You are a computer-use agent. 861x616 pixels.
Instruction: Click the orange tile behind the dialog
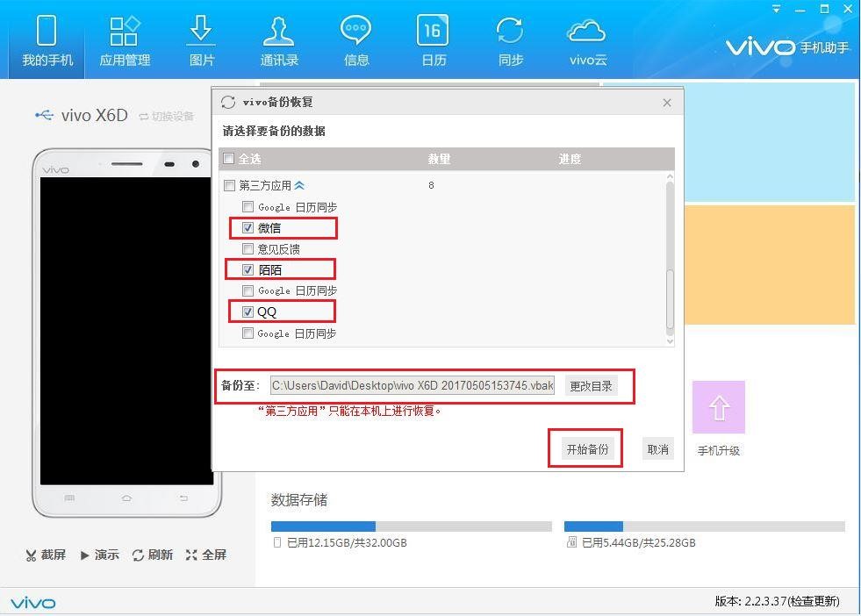(770, 265)
